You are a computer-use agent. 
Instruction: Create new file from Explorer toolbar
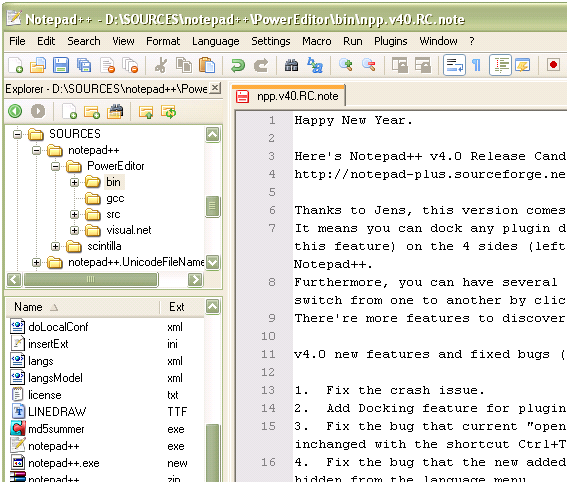pyautogui.click(x=69, y=111)
